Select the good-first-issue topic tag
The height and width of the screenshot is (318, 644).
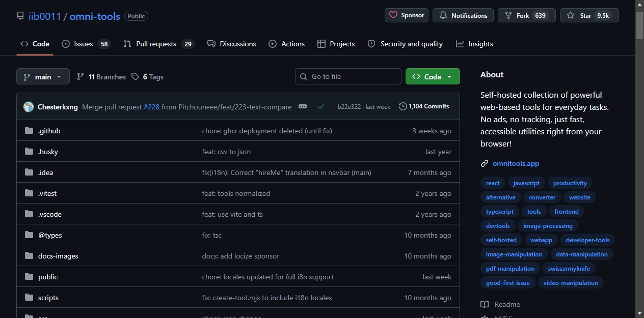[x=508, y=283]
